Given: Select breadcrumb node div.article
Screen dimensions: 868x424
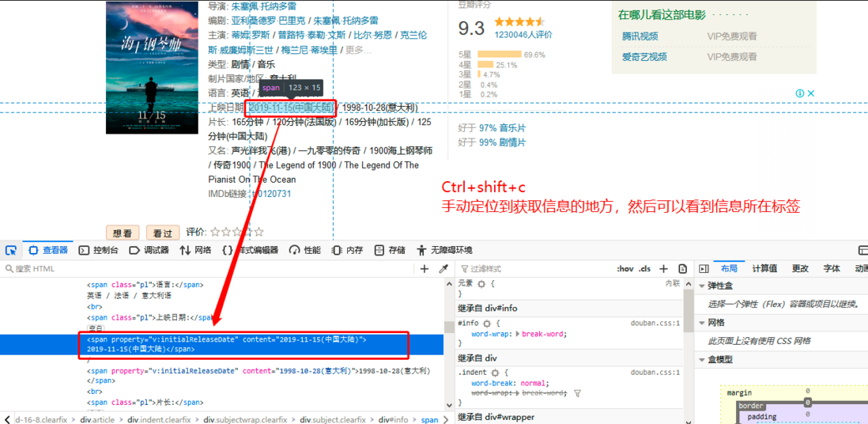Looking at the screenshot, I should point(97,419).
